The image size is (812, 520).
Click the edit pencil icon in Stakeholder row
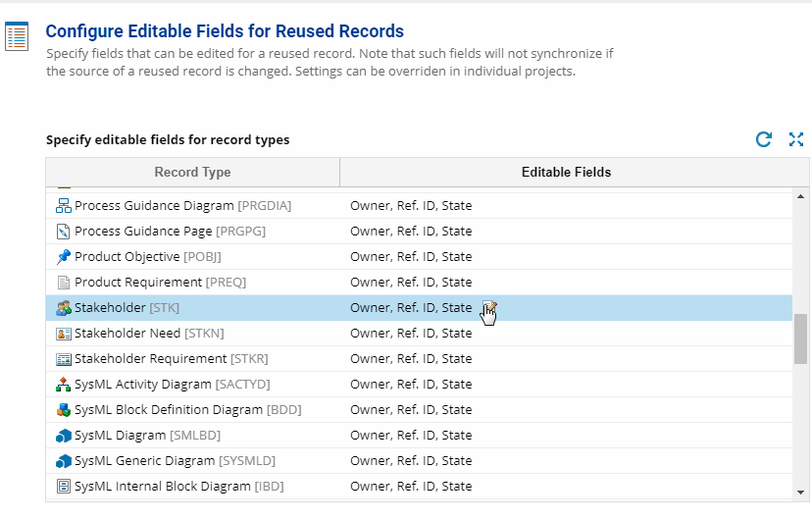pyautogui.click(x=489, y=307)
